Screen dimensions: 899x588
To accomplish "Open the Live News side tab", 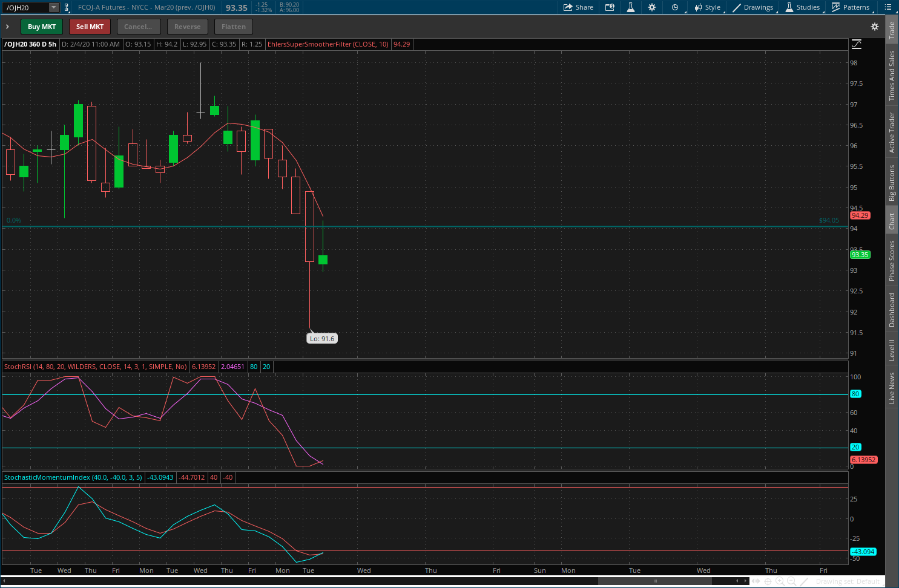I will [892, 388].
